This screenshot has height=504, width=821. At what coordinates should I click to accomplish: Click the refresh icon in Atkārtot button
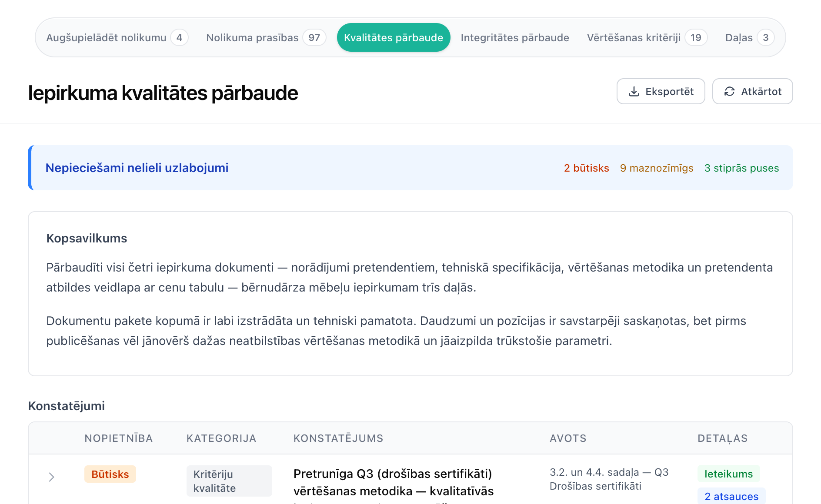729,92
